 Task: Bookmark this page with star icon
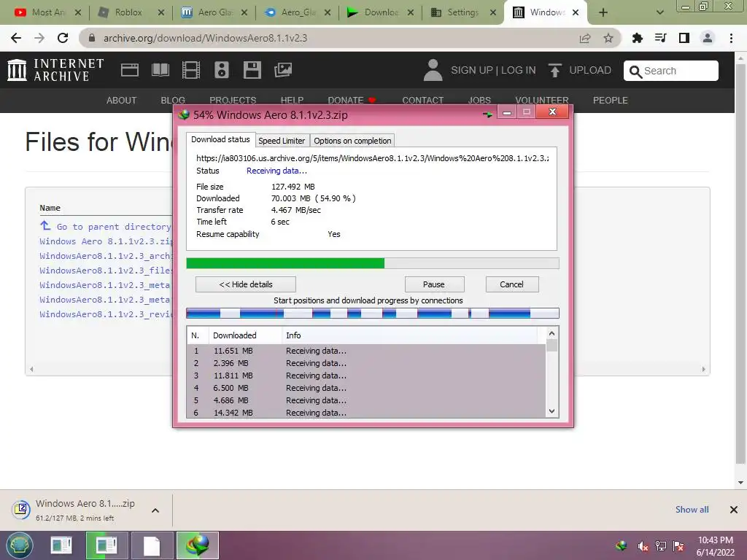[608, 38]
